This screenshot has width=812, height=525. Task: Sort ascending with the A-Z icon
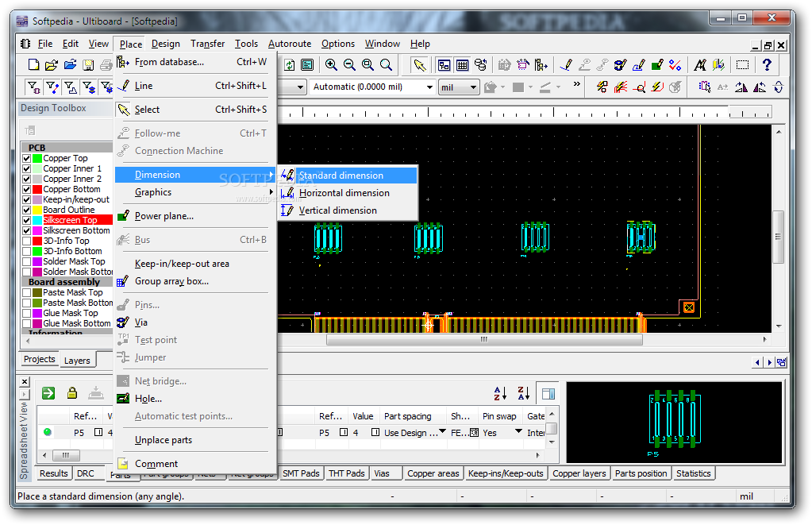coord(500,393)
